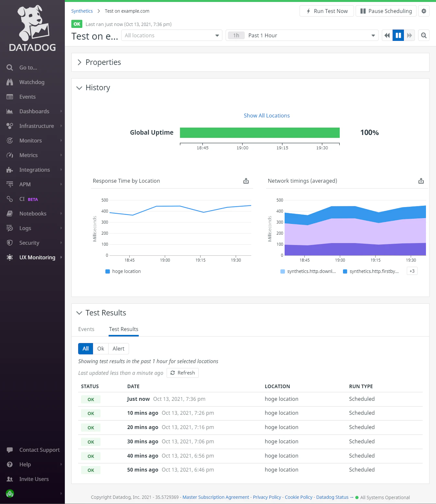The width and height of the screenshot is (436, 504).
Task: Open the 10 mins ago test result
Action: [250, 413]
